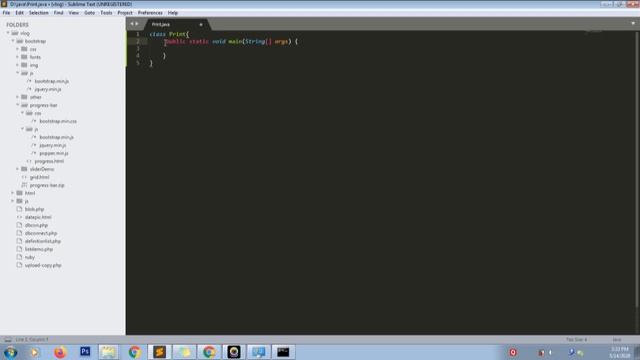This screenshot has width=640, height=360.
Task: Click the file icon beside blob.php
Action: coord(19,209)
